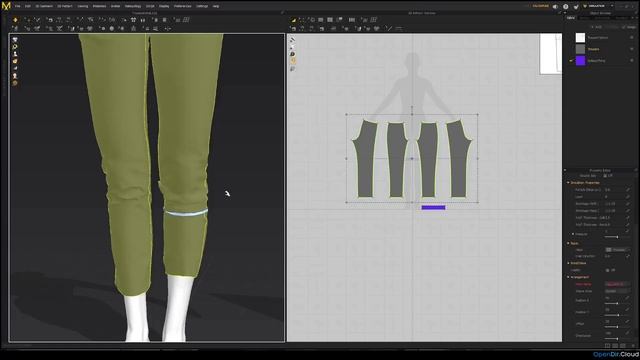The width and height of the screenshot is (640, 360).
Task: Open the Sewing menu
Action: tap(82, 6)
